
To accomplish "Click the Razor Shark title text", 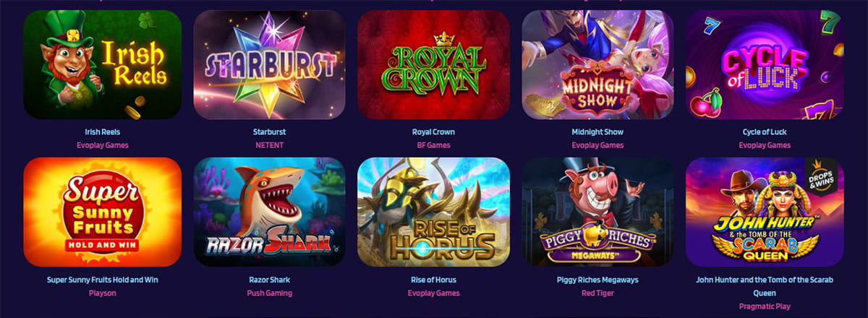I will 269,280.
